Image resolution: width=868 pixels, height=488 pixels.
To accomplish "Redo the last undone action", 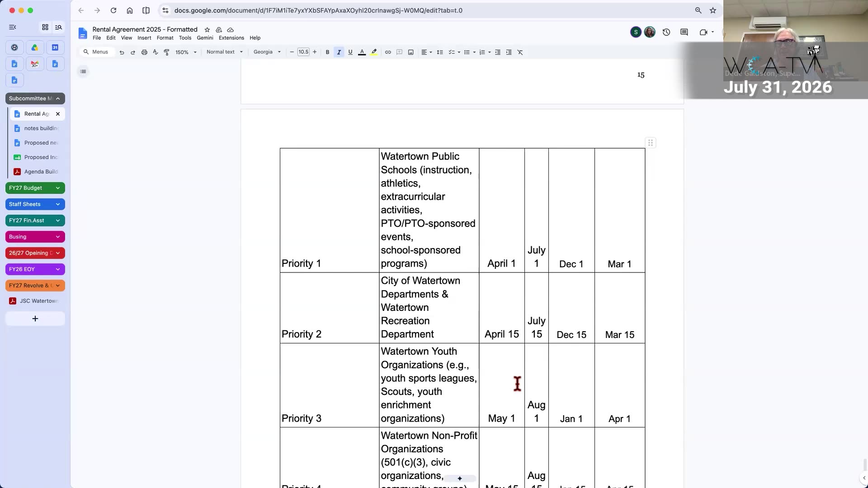I will [x=133, y=52].
